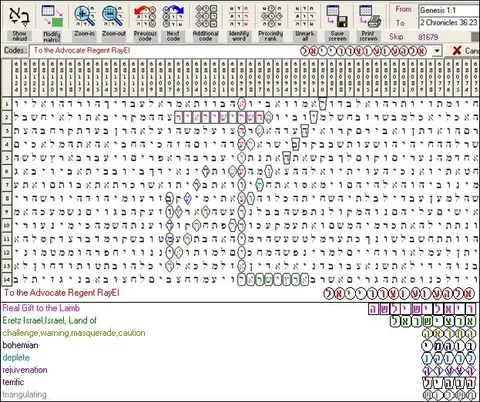Click the Unmark all icon
The image size is (480, 402).
pyautogui.click(x=305, y=16)
